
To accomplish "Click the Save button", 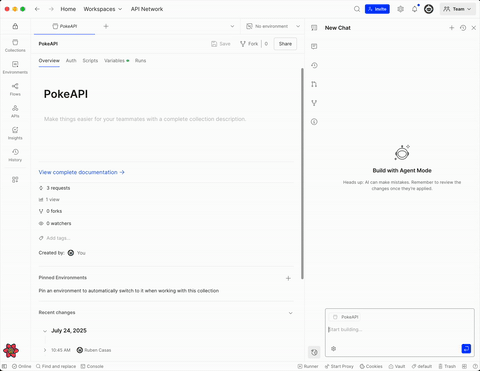I will coord(221,44).
